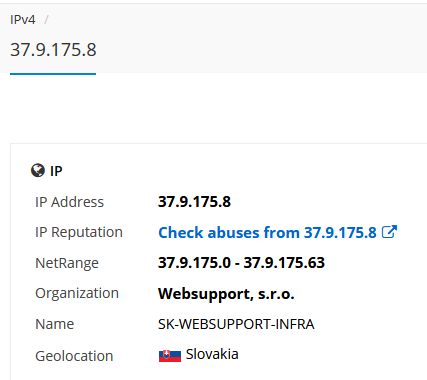Click the external link icon after abuses
The image size is (427, 380).
[389, 232]
